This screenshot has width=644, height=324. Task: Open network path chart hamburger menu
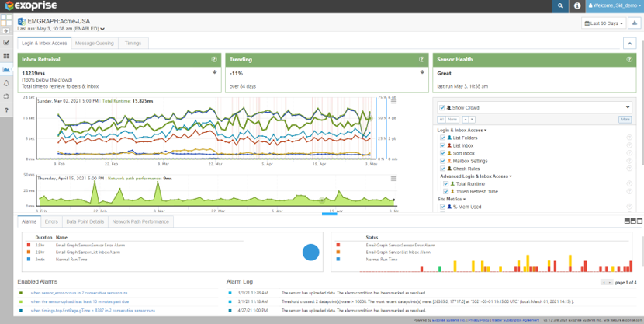point(393,179)
